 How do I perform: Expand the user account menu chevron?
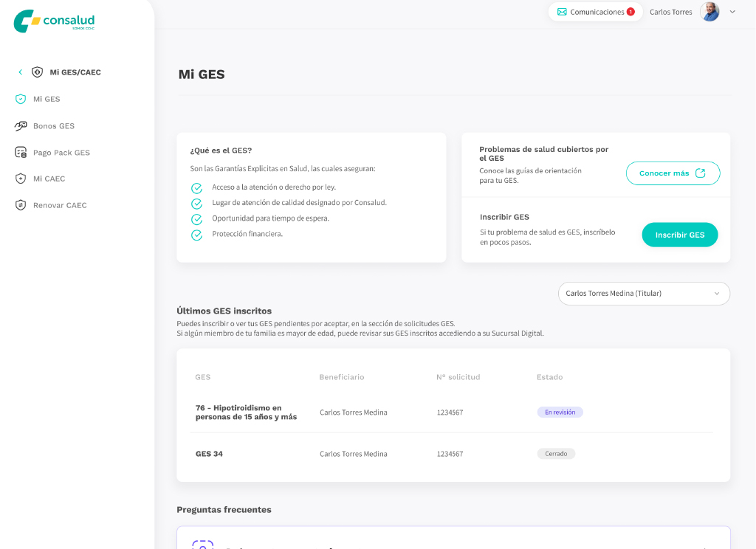(x=732, y=12)
